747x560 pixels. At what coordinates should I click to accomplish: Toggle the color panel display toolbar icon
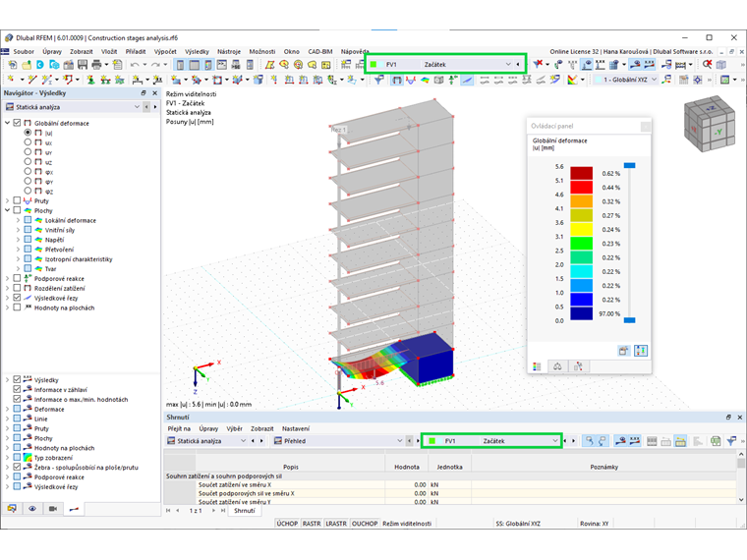208,64
